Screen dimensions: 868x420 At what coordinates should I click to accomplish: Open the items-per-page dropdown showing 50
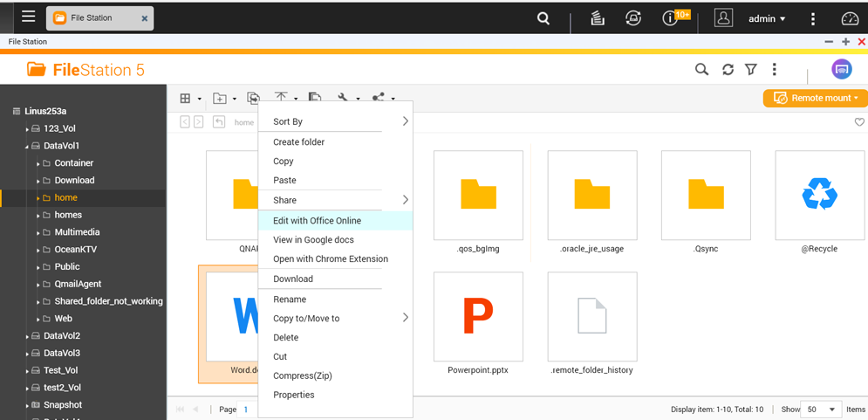click(821, 410)
